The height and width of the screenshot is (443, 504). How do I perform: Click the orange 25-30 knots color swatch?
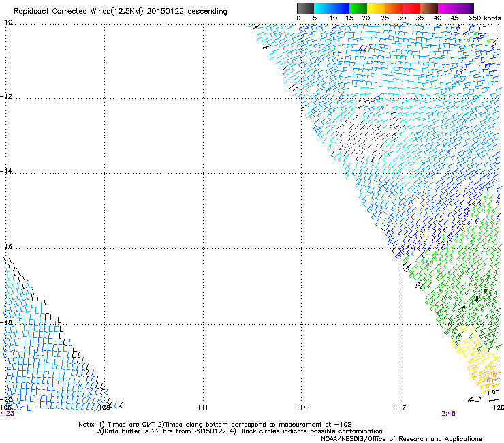tap(394, 8)
